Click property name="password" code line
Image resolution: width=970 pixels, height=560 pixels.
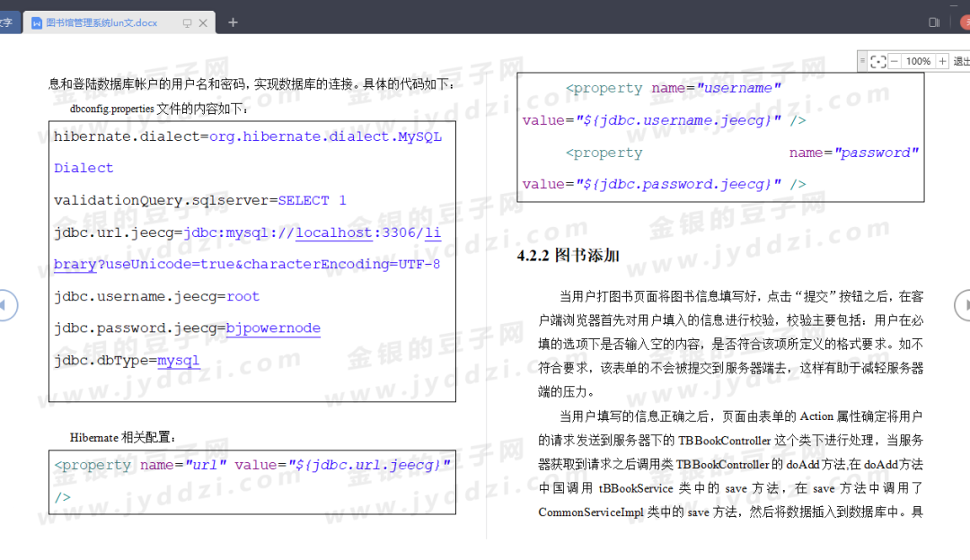[x=742, y=153]
